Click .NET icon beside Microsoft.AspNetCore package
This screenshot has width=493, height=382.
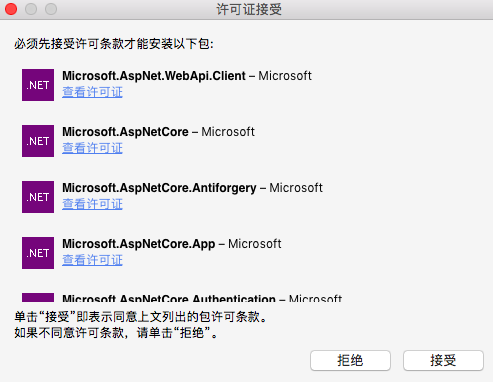tap(38, 141)
